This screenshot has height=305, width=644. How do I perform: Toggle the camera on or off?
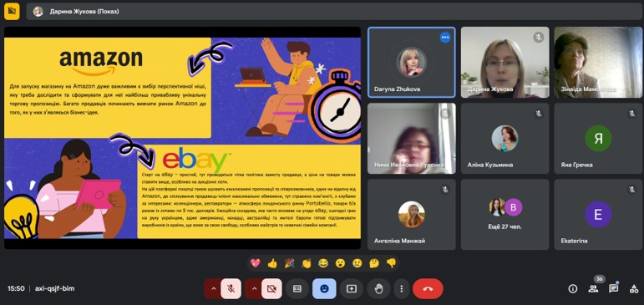pos(271,288)
